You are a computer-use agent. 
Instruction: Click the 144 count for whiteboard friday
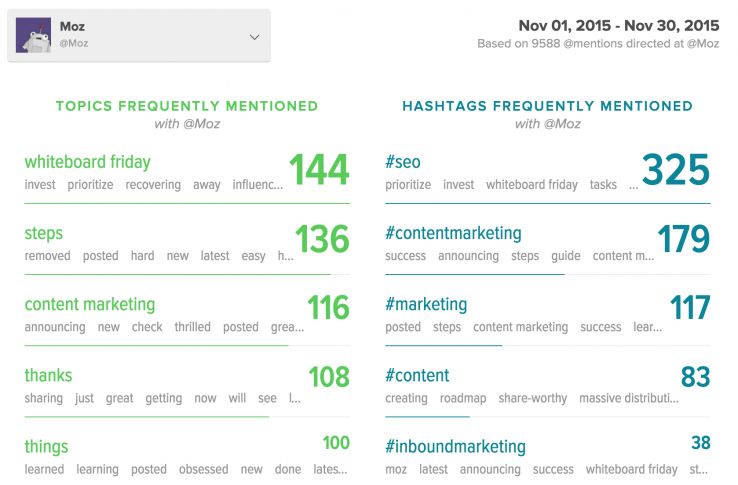click(319, 170)
